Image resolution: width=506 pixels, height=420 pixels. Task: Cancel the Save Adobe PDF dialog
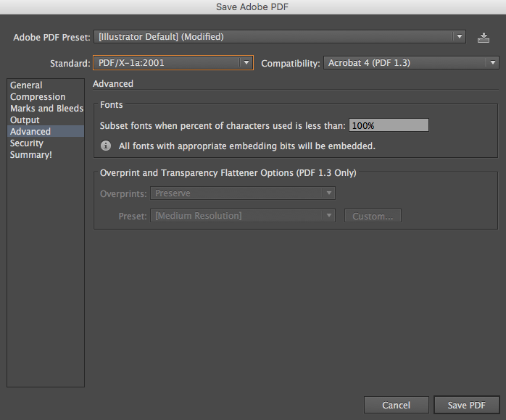click(x=397, y=405)
